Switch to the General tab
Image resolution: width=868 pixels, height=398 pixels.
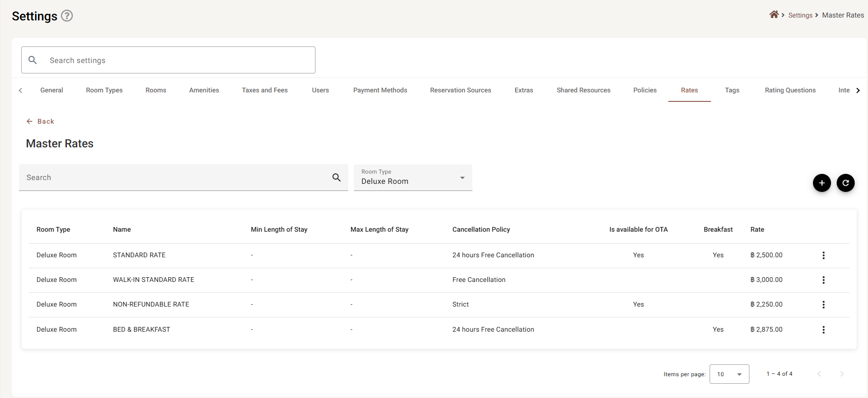(52, 90)
